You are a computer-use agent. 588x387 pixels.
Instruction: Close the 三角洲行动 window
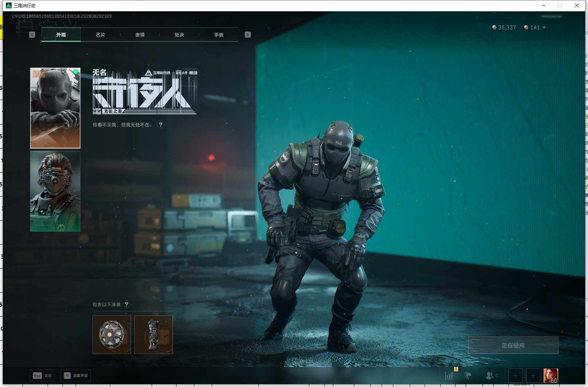pos(576,5)
